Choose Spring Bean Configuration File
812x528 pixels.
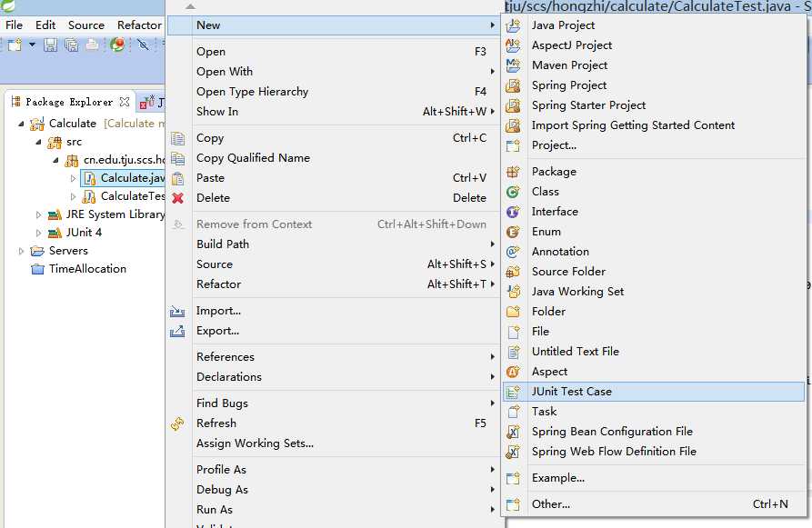612,432
